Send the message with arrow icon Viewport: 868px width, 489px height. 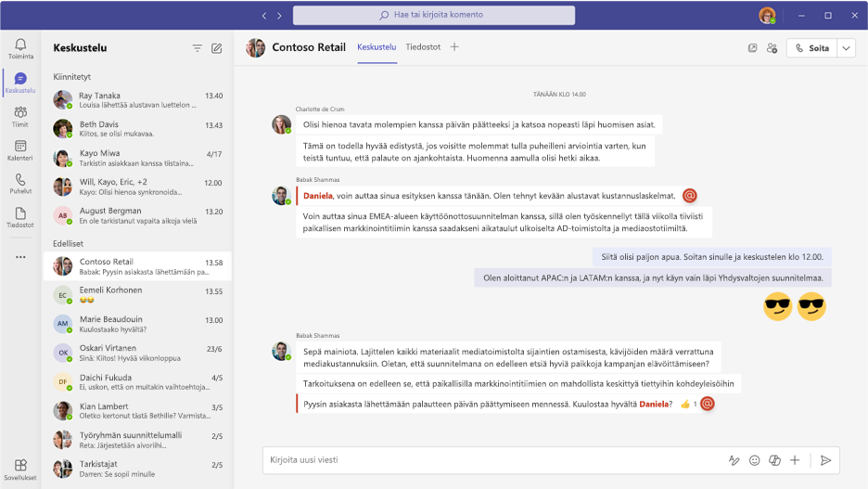click(x=825, y=460)
